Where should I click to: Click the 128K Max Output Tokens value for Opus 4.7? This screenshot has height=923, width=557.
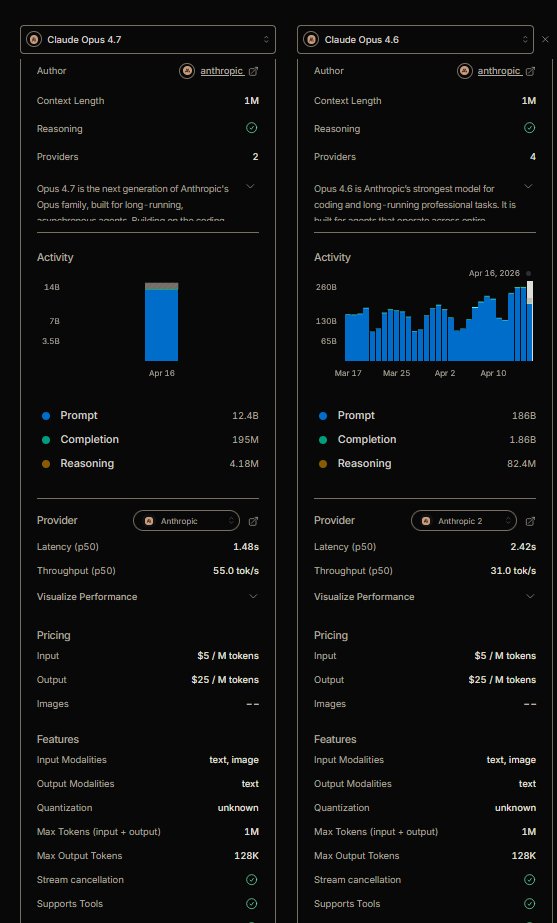[x=246, y=856]
